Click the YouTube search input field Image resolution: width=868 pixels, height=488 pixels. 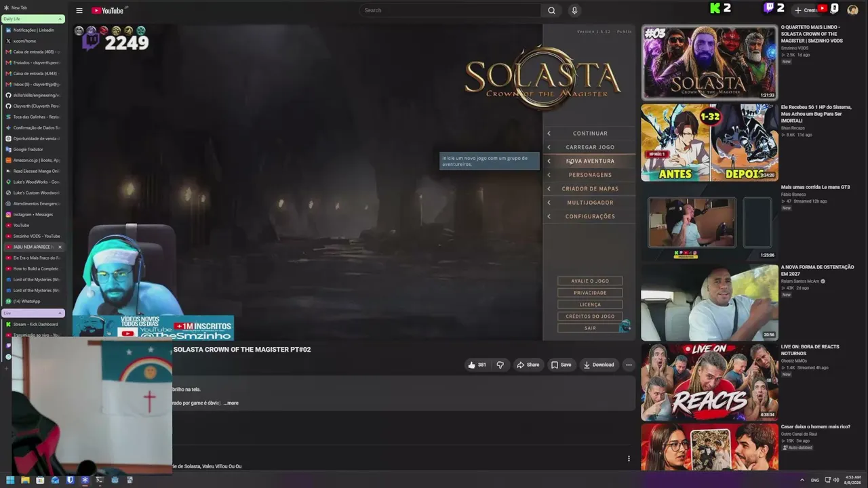pos(450,11)
